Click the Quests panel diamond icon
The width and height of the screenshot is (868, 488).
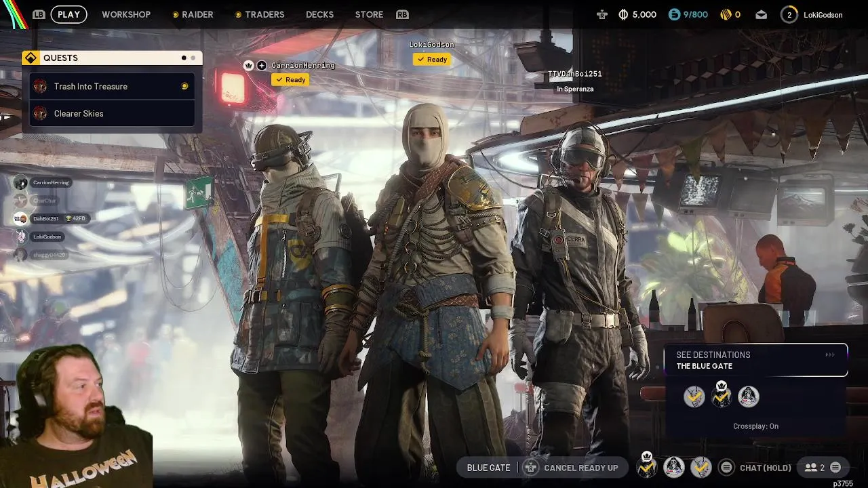[x=31, y=58]
